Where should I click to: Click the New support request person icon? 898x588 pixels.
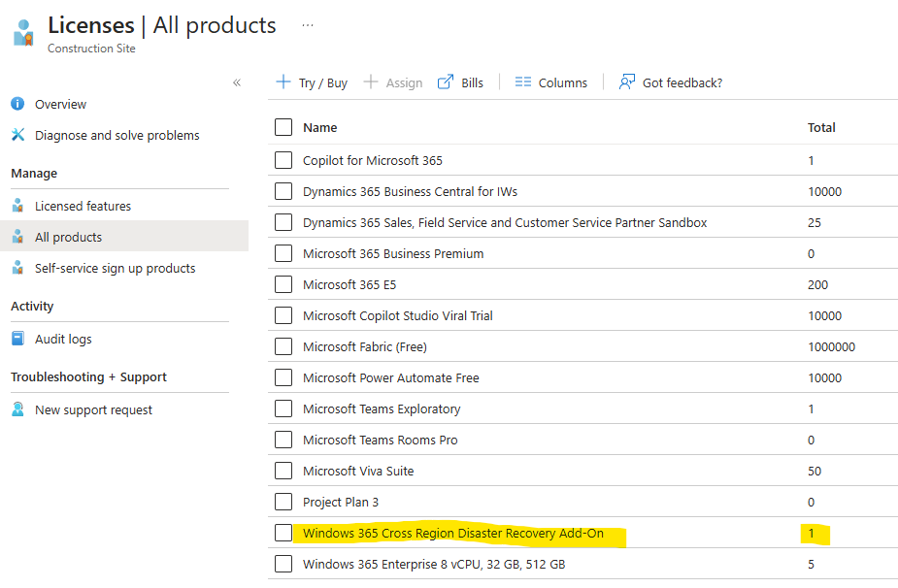click(17, 409)
